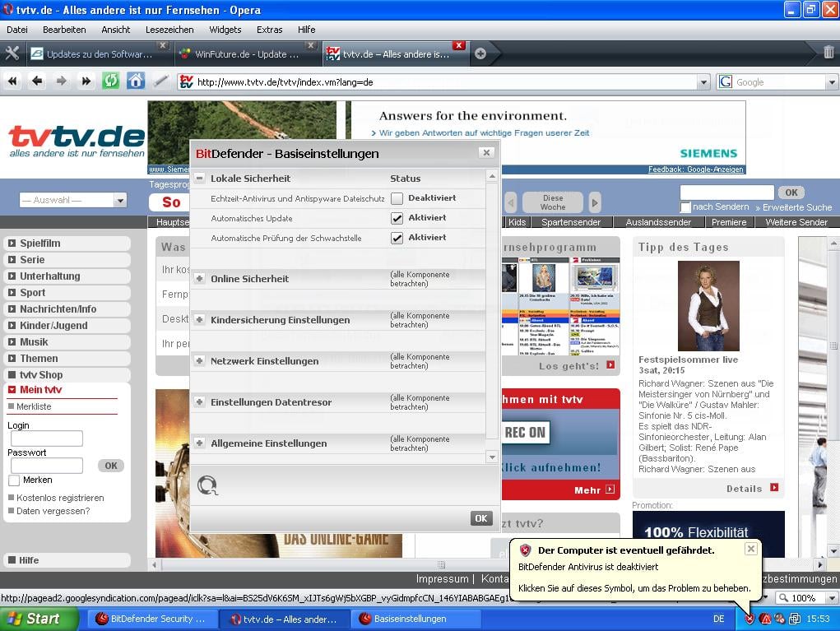Click Details red arrow icon

[774, 488]
